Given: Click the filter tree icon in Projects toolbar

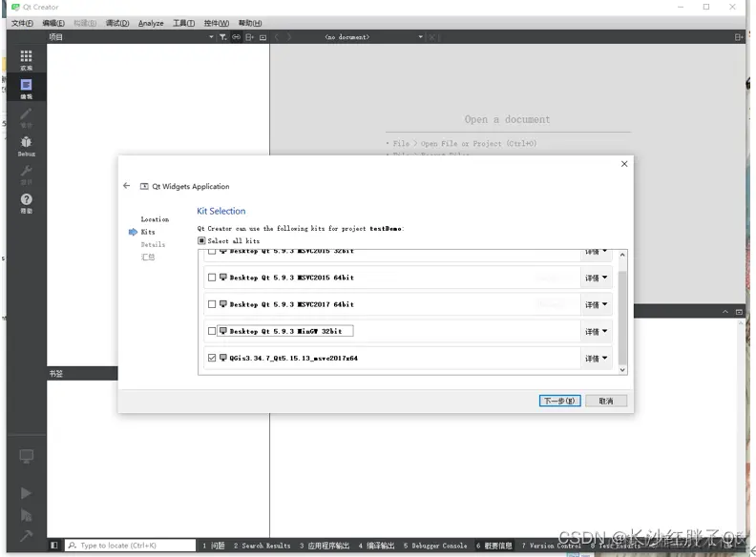Looking at the screenshot, I should pos(222,37).
